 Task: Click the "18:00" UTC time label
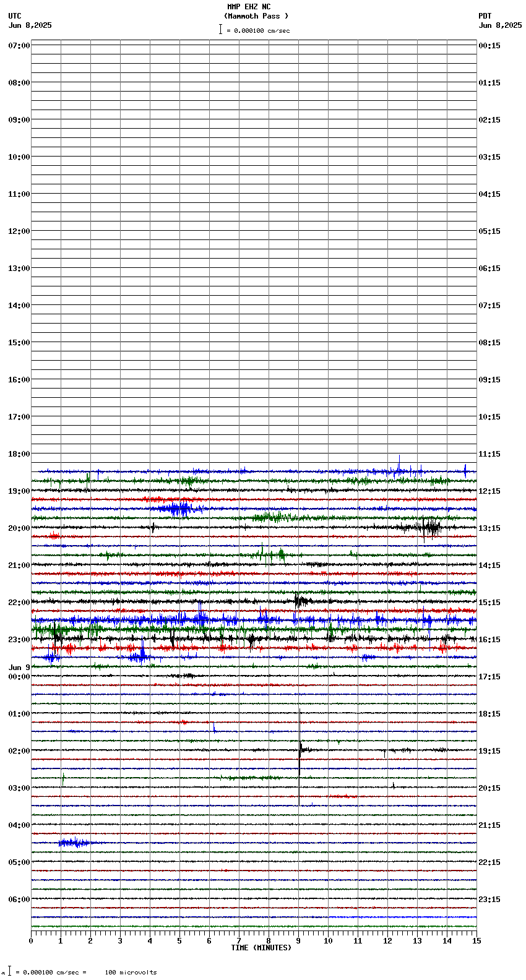[x=19, y=454]
